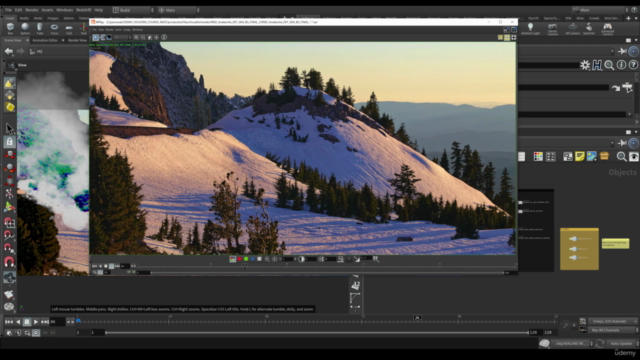
Task: Open the Build desktop dropdown
Action: tap(133, 10)
